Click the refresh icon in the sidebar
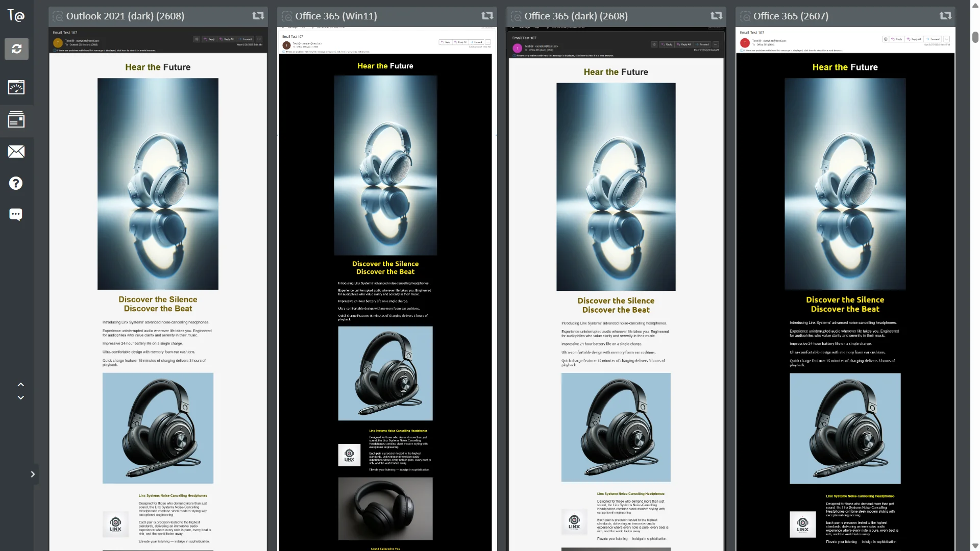The height and width of the screenshot is (551, 980). tap(16, 49)
